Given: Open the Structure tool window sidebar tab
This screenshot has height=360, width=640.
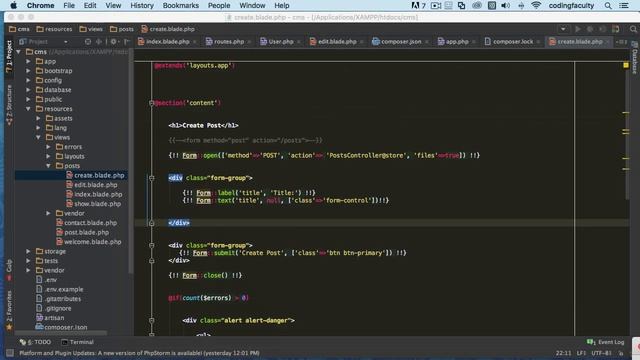Looking at the screenshot, I should (9, 105).
